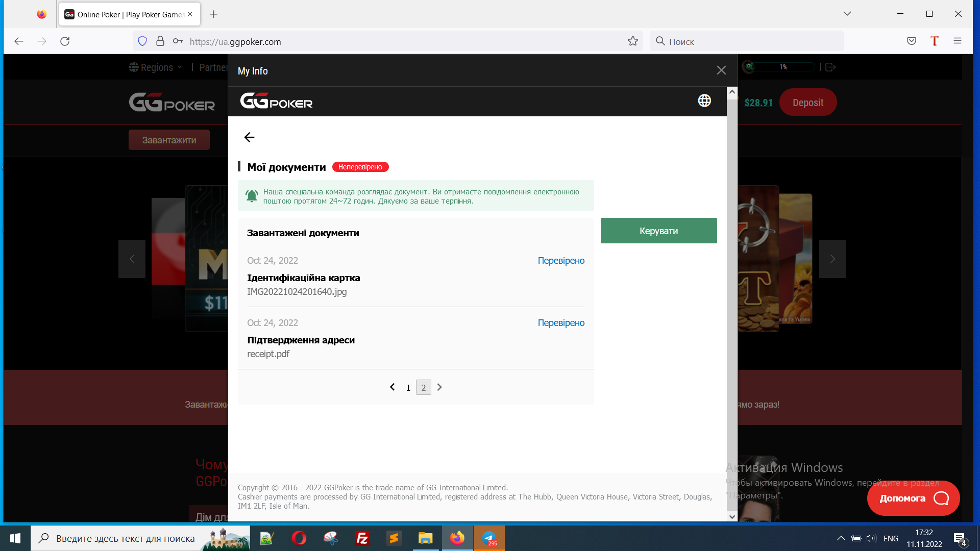Click the receipt.pdf file name

point(268,354)
